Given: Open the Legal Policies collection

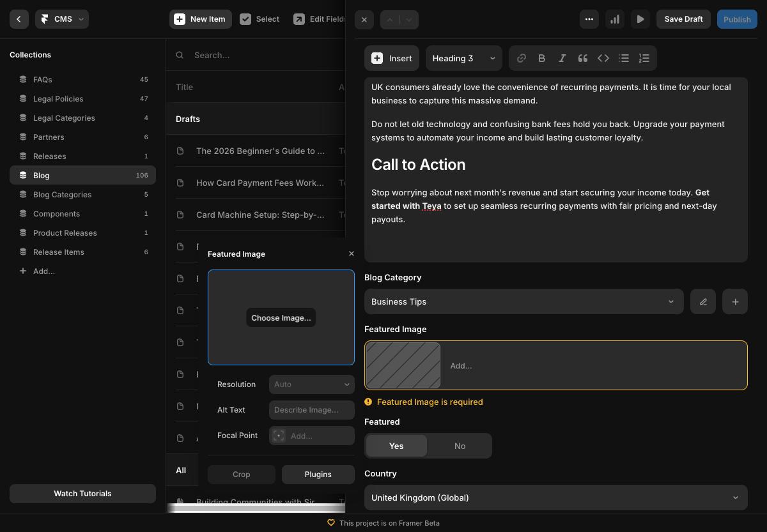Looking at the screenshot, I should (58, 99).
